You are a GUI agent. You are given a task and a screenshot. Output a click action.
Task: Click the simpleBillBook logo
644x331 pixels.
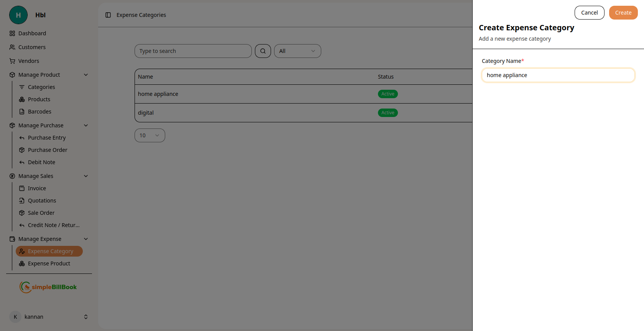(x=48, y=287)
